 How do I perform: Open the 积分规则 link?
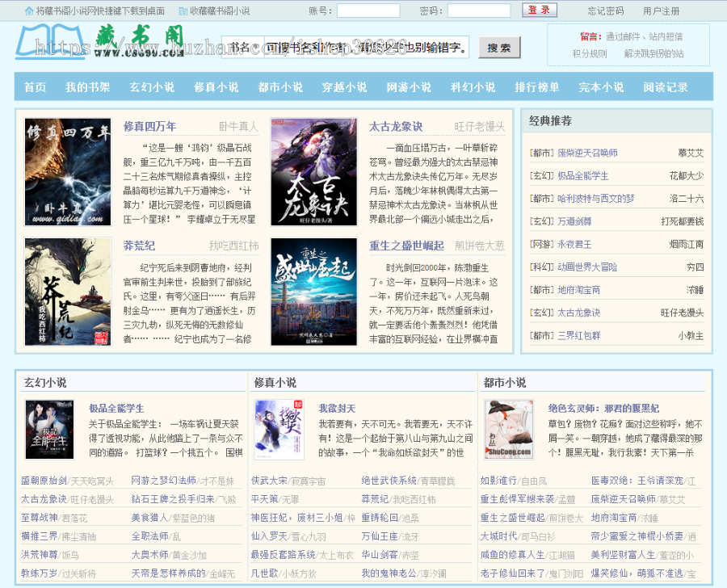(x=590, y=54)
